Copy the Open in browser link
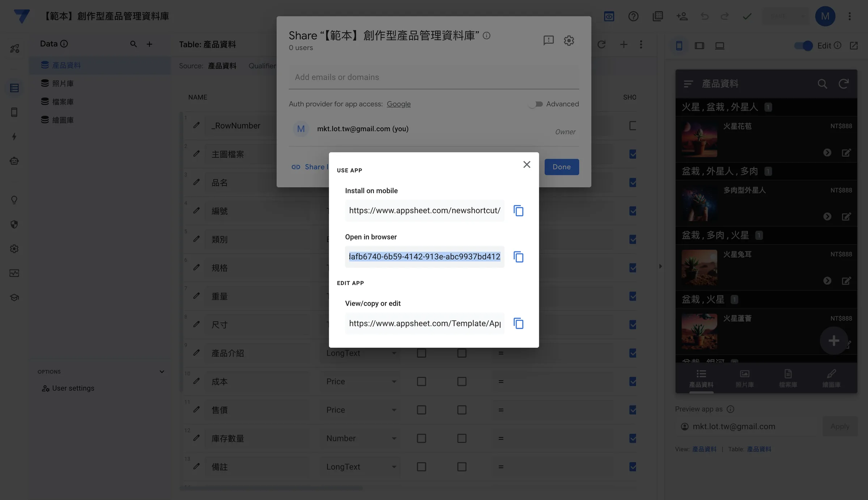Screen dimensions: 868x500 518,257
